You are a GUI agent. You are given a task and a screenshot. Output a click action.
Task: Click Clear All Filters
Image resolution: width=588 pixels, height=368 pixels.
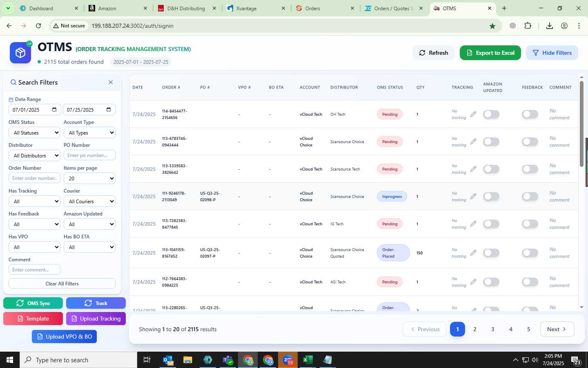(62, 283)
